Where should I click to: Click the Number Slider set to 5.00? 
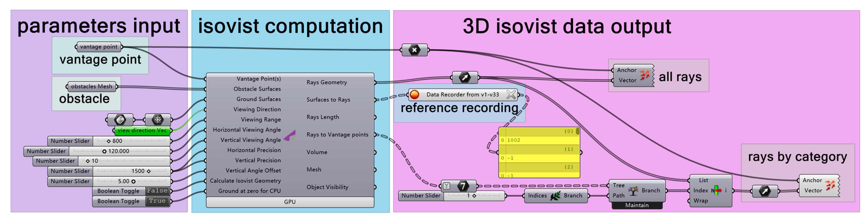tap(109, 181)
